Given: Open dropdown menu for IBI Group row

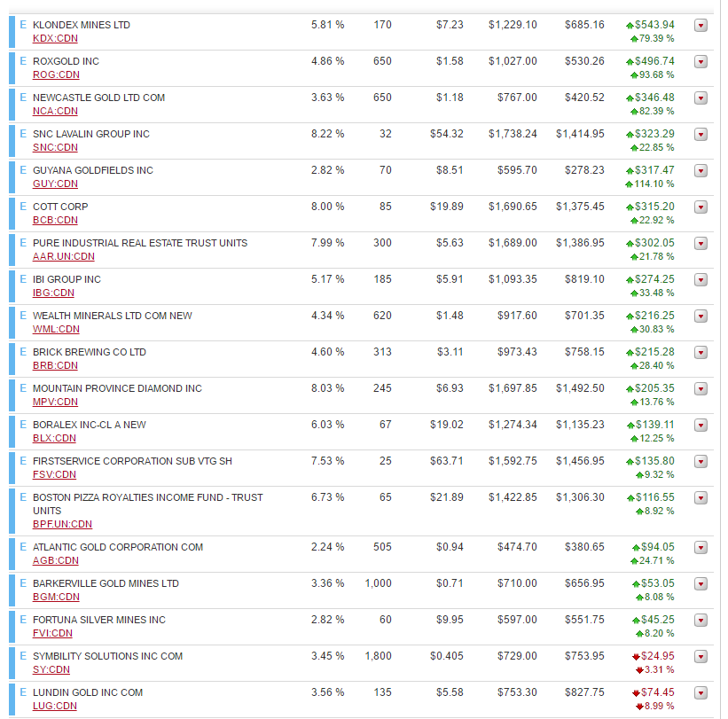Looking at the screenshot, I should coord(701,279).
